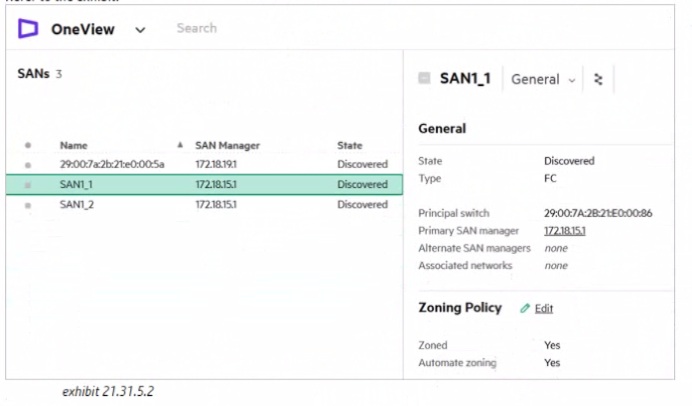Screen dimensions: 692x406
Task: Sort by State column header
Action: [350, 145]
